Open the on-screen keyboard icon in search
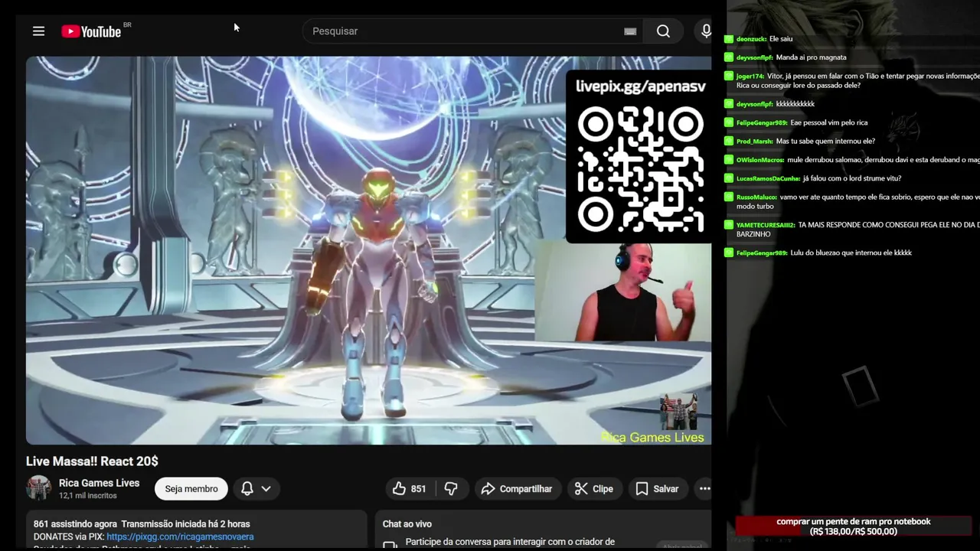The height and width of the screenshot is (551, 980). (x=630, y=31)
